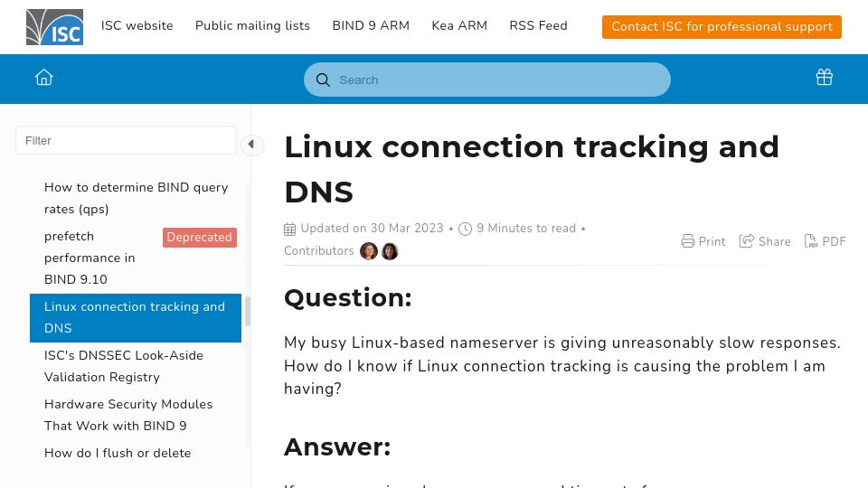
Task: Click the main article title
Action: point(532,169)
